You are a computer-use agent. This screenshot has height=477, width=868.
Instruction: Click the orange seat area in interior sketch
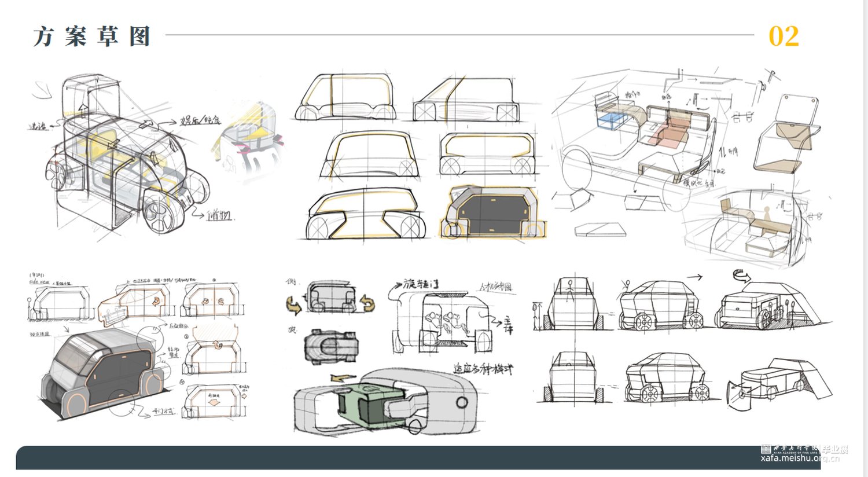click(x=670, y=133)
